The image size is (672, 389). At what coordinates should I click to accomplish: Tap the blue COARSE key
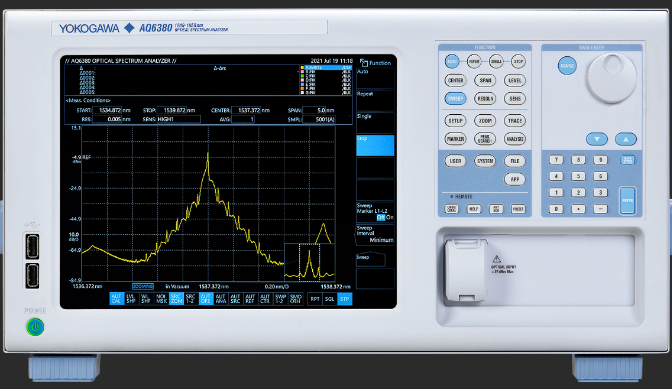tap(567, 66)
